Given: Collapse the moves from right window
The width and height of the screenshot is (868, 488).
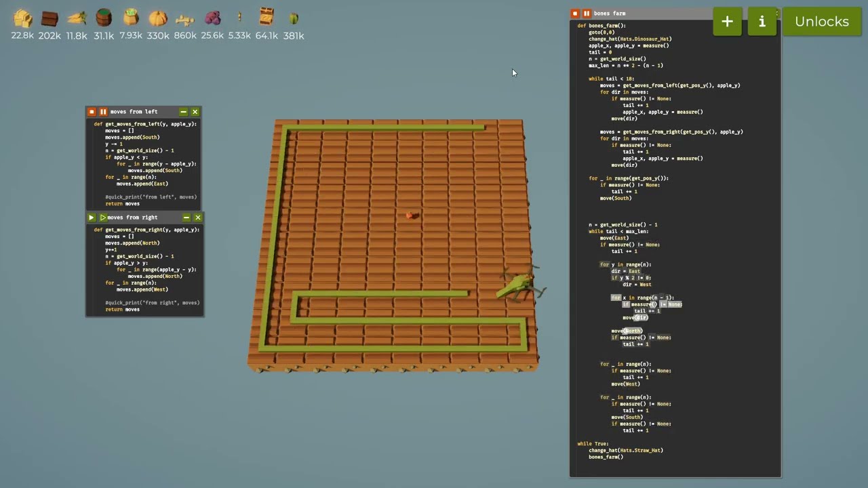Looking at the screenshot, I should [x=186, y=218].
